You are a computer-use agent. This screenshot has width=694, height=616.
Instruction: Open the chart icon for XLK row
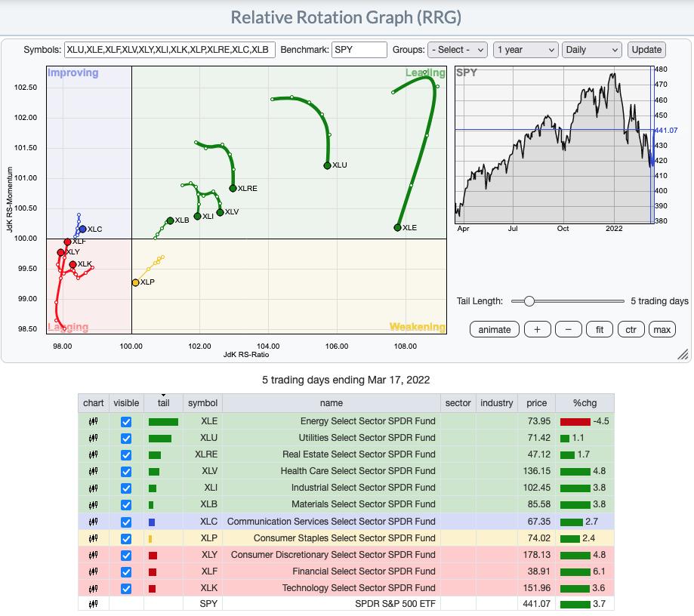93,589
